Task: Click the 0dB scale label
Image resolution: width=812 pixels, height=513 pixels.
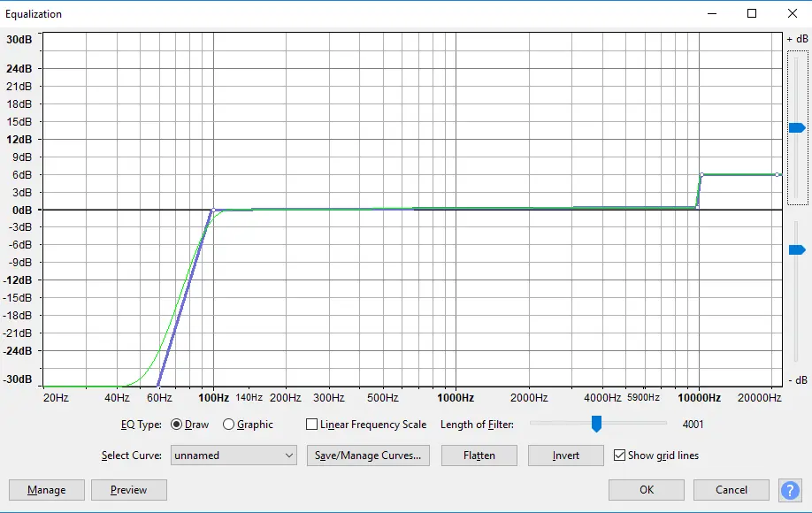Action: click(x=22, y=211)
